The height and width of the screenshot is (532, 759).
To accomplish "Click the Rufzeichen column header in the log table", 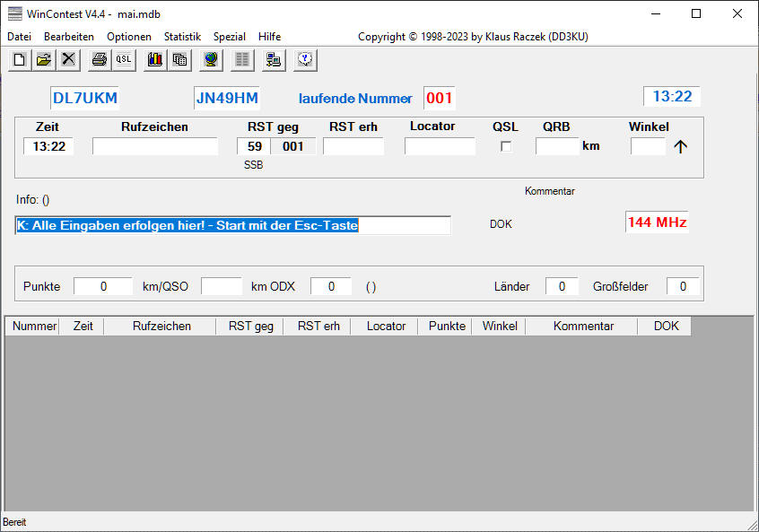I will coord(160,327).
